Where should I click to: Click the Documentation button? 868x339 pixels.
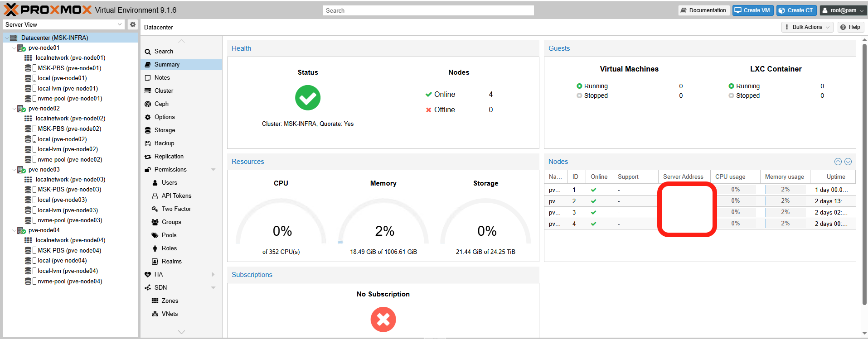point(703,10)
